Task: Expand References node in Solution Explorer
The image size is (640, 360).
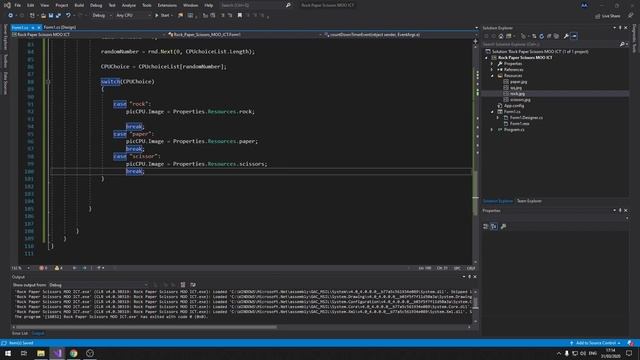Action: (x=492, y=70)
